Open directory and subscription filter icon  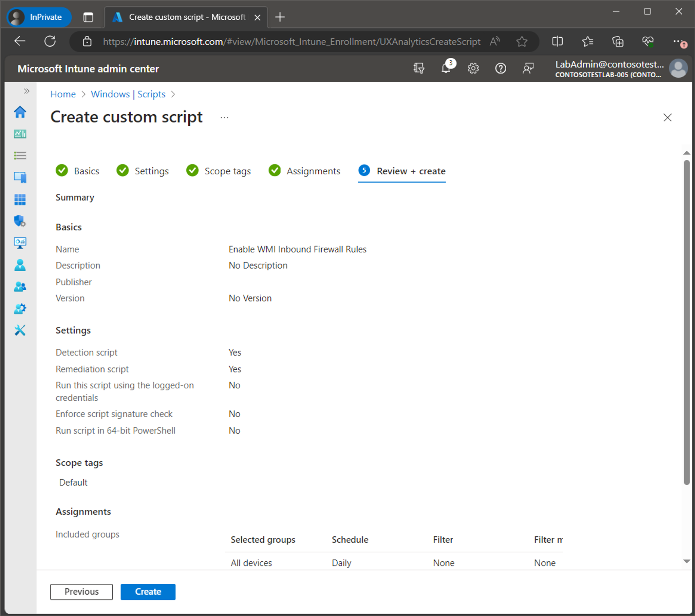(419, 69)
